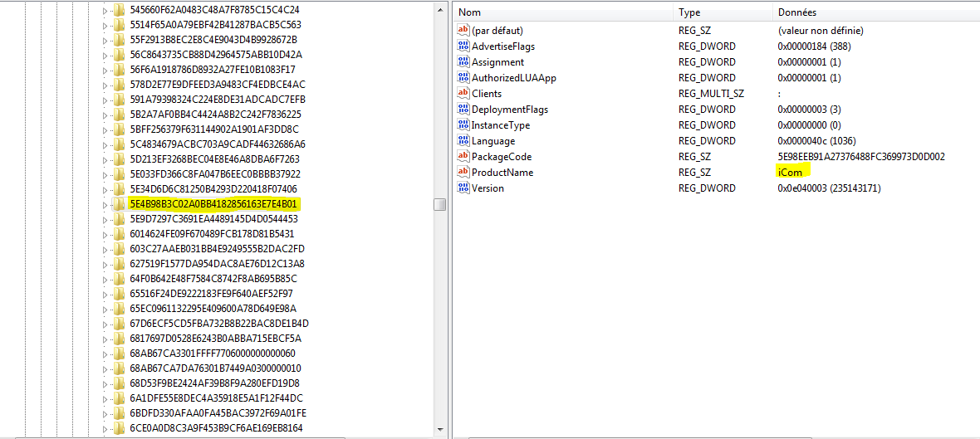980x439 pixels.
Task: Click the AdvertiseFlags DWORD value icon
Action: coord(463,46)
